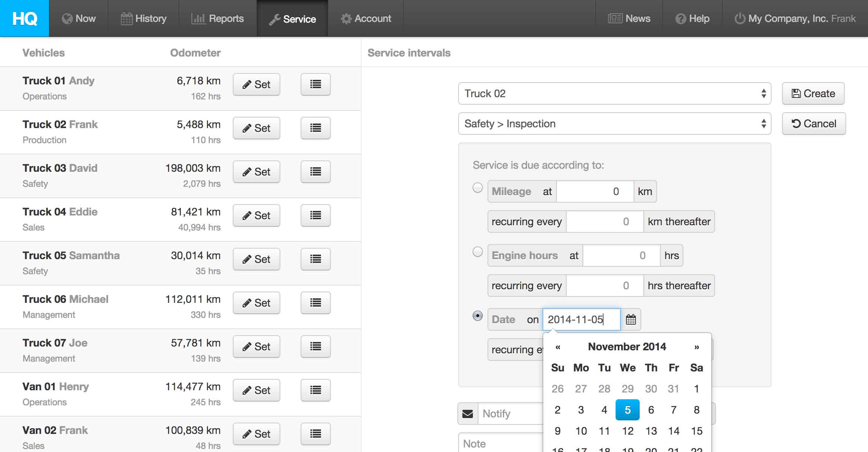
Task: Select the Engine hours radio button
Action: [x=477, y=252]
